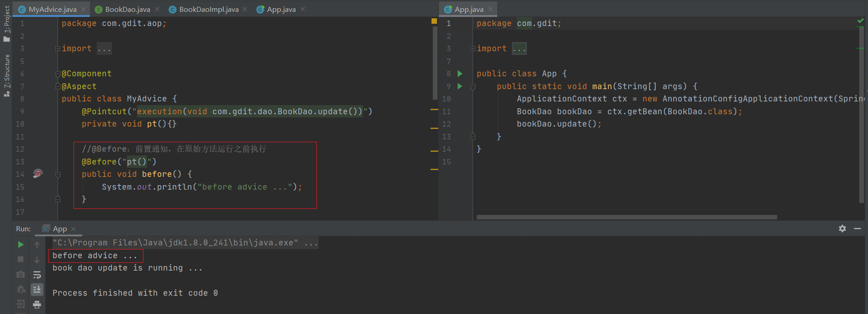The image size is (868, 314).
Task: Click run gutter arrow beside class App
Action: 460,74
